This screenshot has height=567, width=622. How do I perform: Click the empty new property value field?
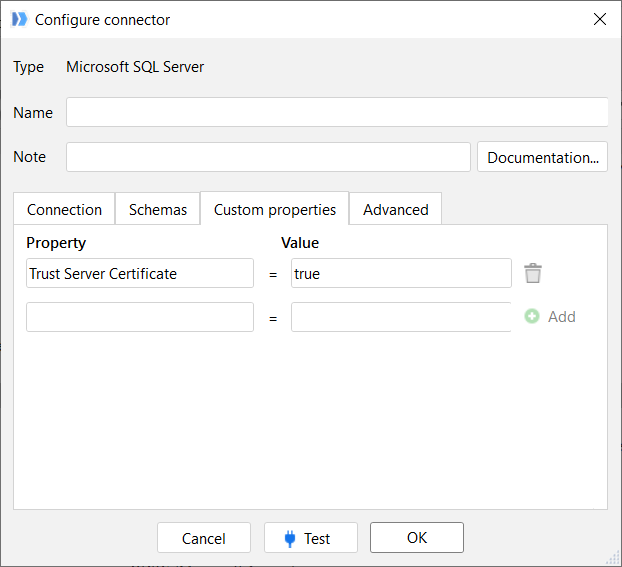click(401, 317)
